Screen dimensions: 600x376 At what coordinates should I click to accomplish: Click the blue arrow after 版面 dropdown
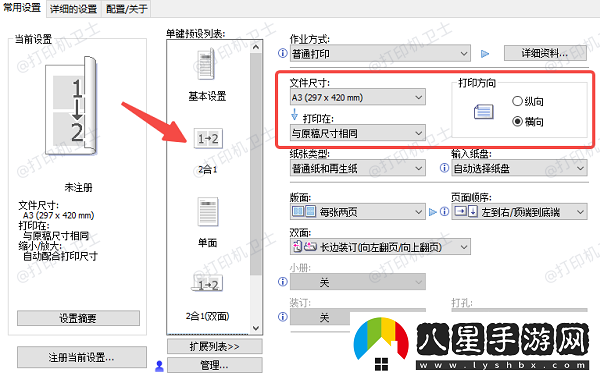point(432,212)
